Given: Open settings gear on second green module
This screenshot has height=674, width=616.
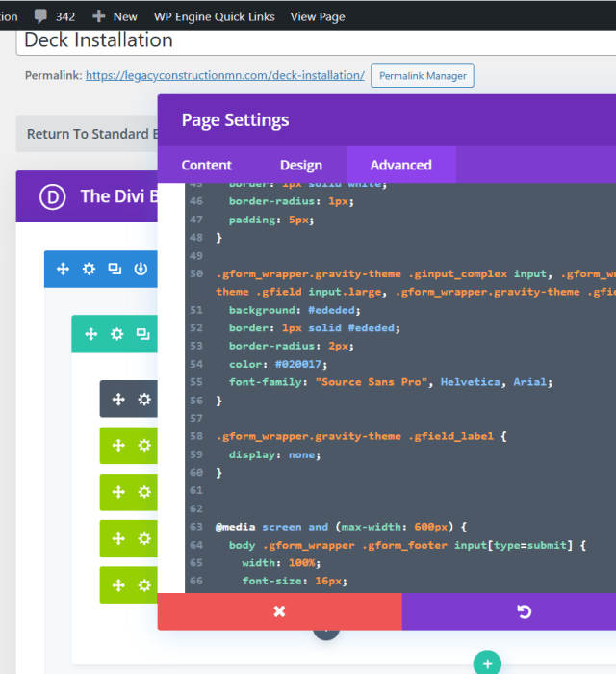Looking at the screenshot, I should pos(144,492).
